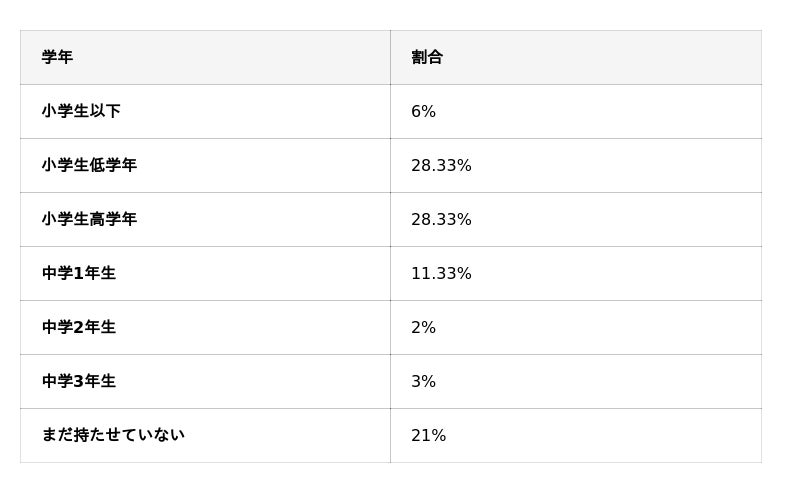Click the 中学1年生 row label
Screen dimensions: 800x493
[x=79, y=273]
